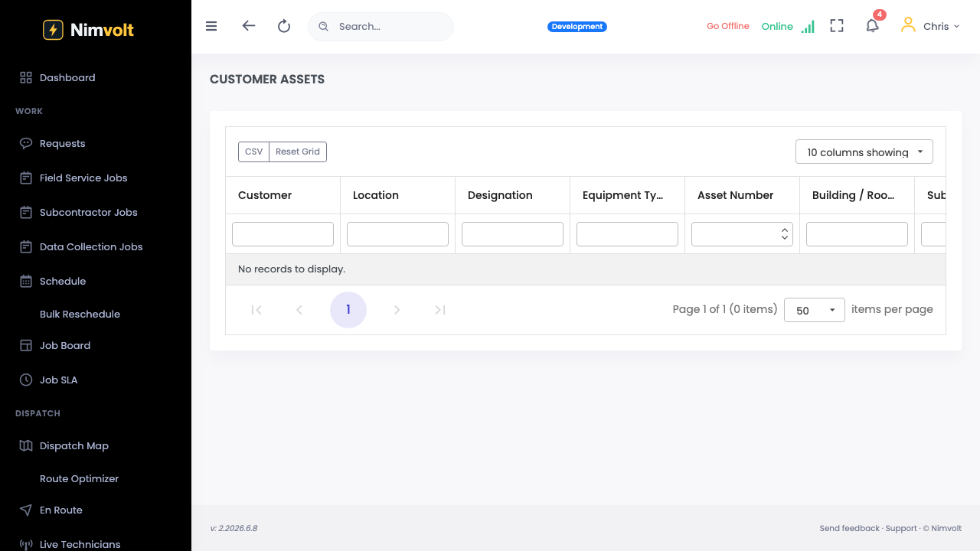
Task: Open Field Service Jobs
Action: [83, 178]
